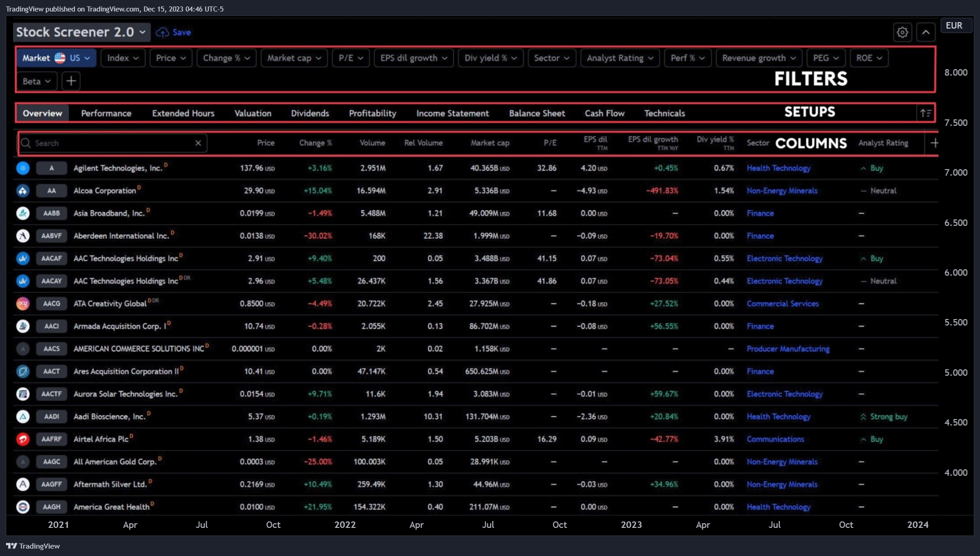The image size is (980, 556).
Task: Open the Stock Screener 2.0 dropdown
Action: pyautogui.click(x=81, y=32)
